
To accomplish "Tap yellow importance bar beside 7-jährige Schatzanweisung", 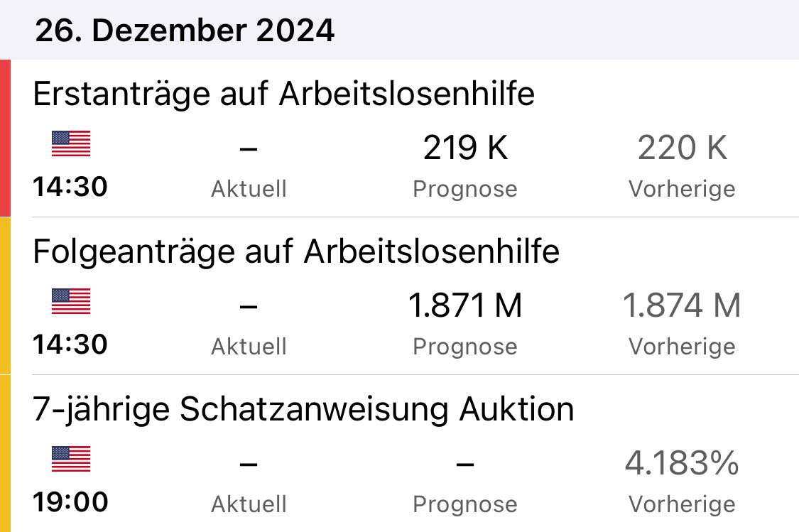I will (5, 453).
